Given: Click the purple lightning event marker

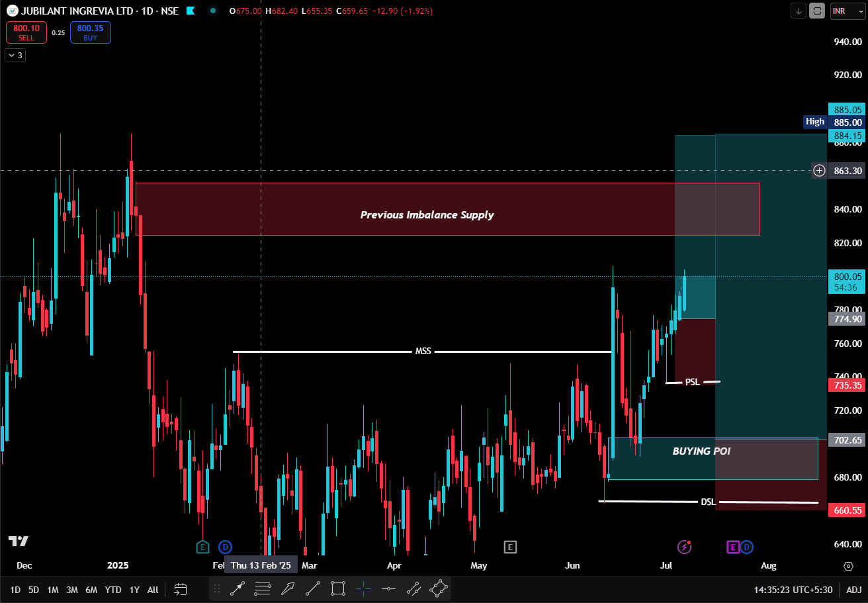Looking at the screenshot, I should pos(684,547).
